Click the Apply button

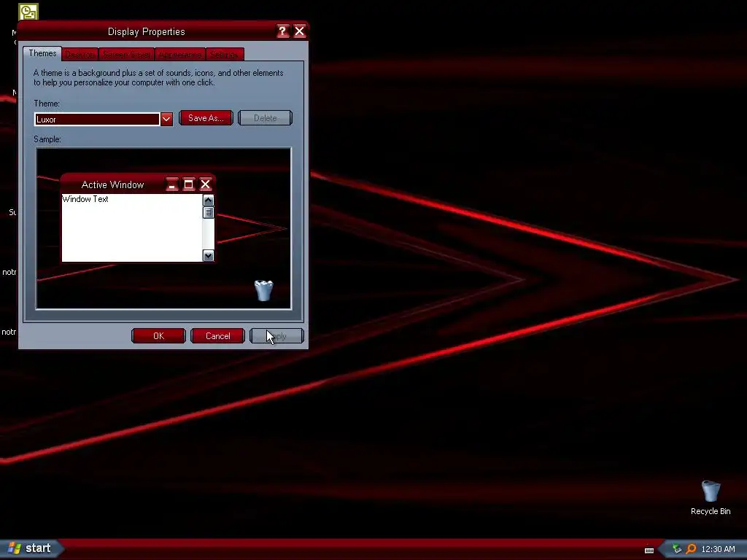coord(276,336)
